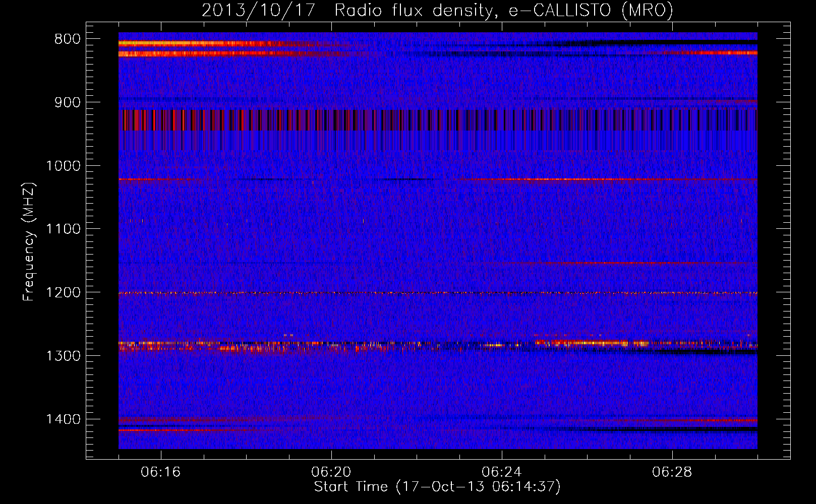The width and height of the screenshot is (816, 504).
Task: Click the 06:24 time tick label
Action: pyautogui.click(x=502, y=472)
